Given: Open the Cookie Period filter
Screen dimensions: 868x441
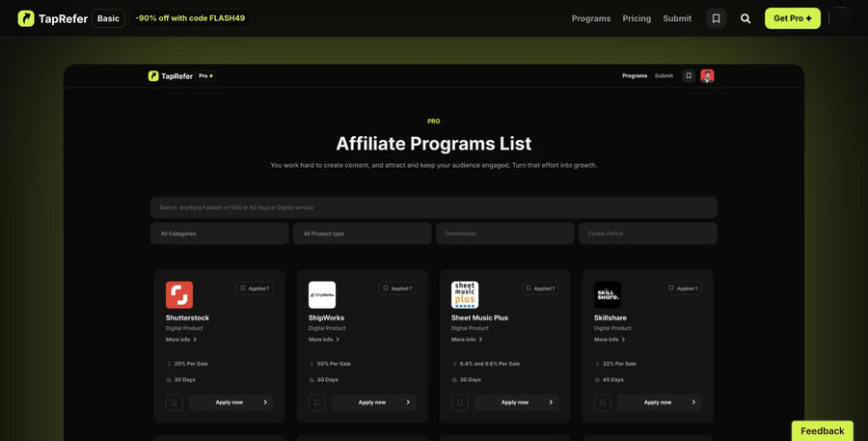Looking at the screenshot, I should (x=648, y=234).
